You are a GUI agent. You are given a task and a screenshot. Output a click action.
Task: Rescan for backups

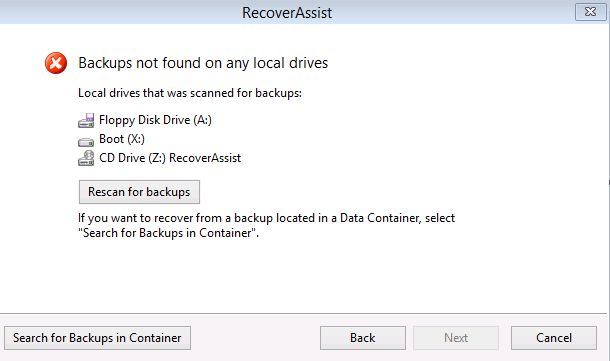click(139, 192)
